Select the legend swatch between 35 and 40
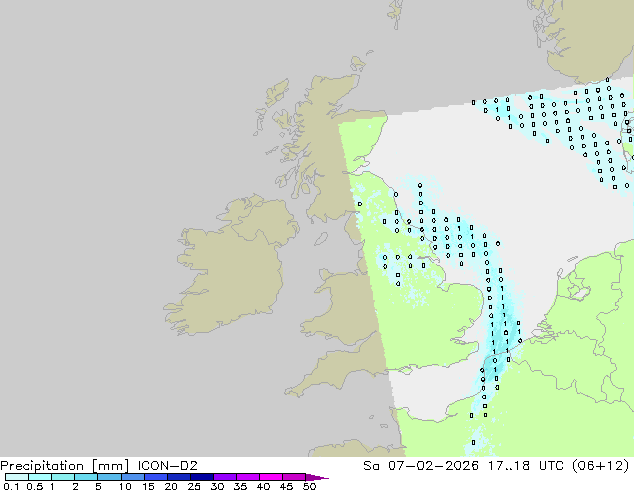Image resolution: width=634 pixels, height=490 pixels. 247,477
